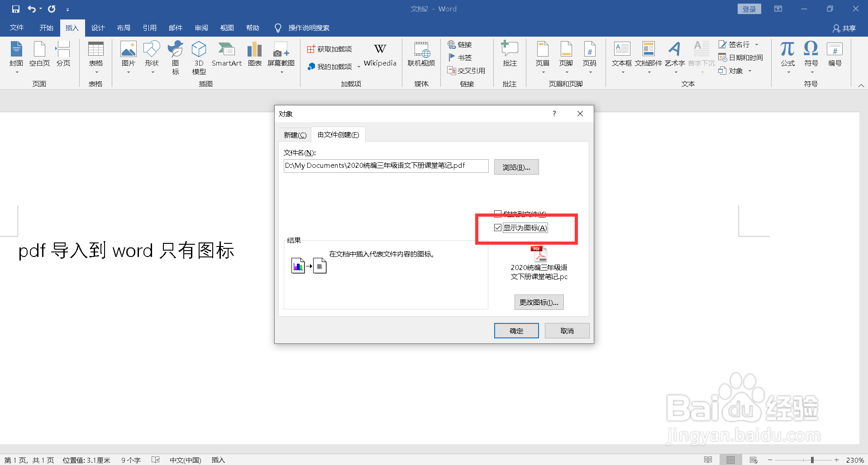Insert numbering (编号)

click(835, 54)
